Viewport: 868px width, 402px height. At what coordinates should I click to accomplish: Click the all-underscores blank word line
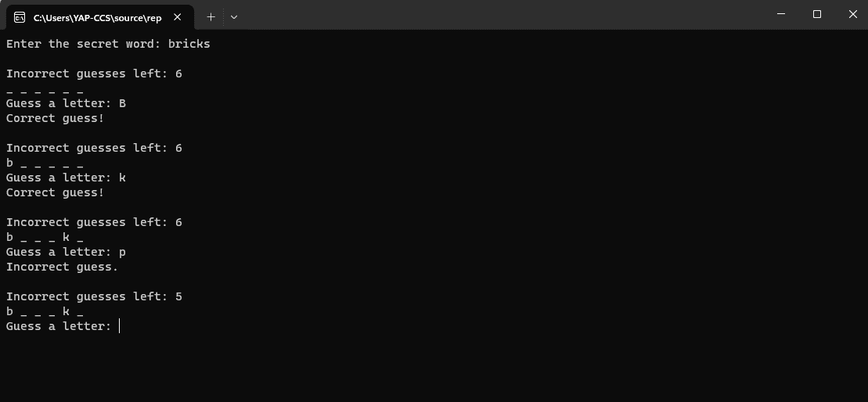tap(45, 91)
